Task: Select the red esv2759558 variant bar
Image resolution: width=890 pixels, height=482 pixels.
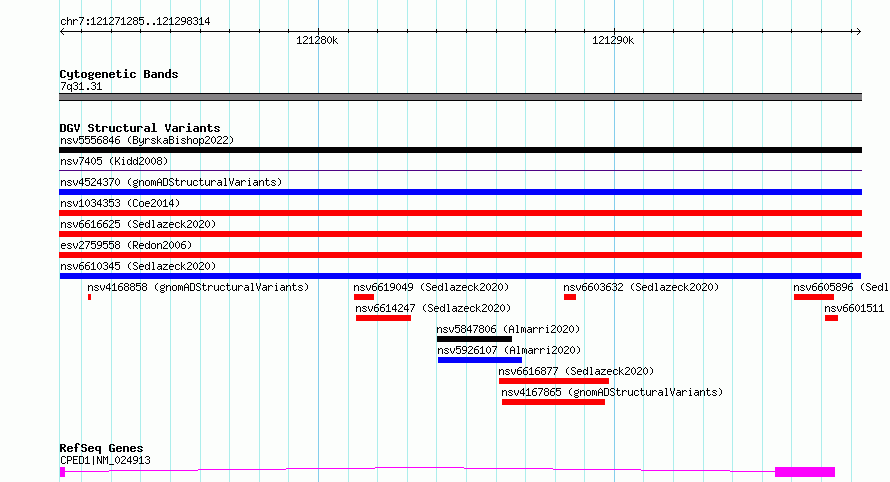Action: (x=460, y=255)
